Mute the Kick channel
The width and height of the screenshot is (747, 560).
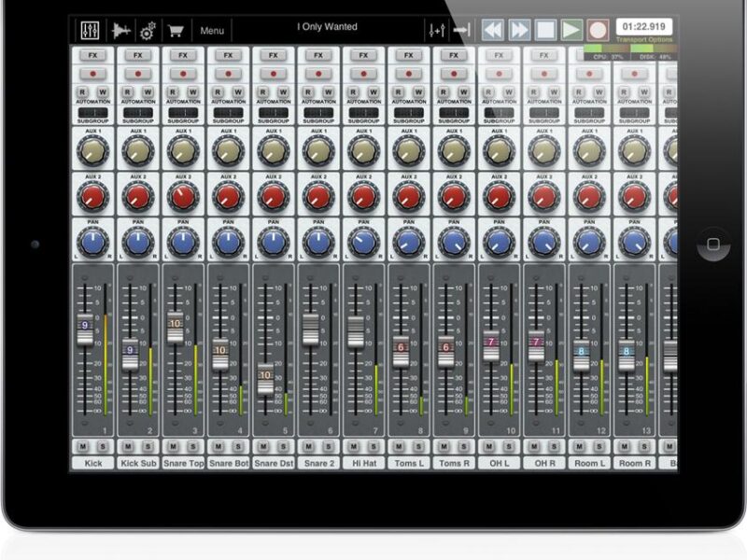click(x=84, y=445)
